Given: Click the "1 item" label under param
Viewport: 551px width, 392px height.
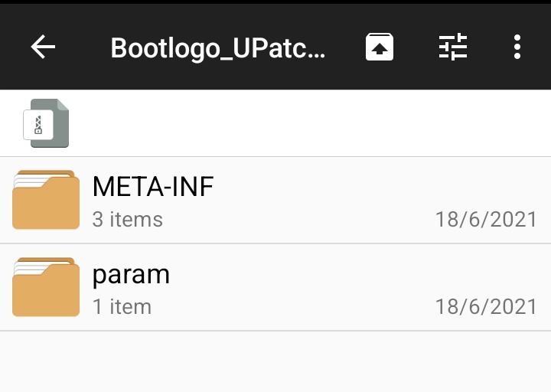Looking at the screenshot, I should (122, 307).
